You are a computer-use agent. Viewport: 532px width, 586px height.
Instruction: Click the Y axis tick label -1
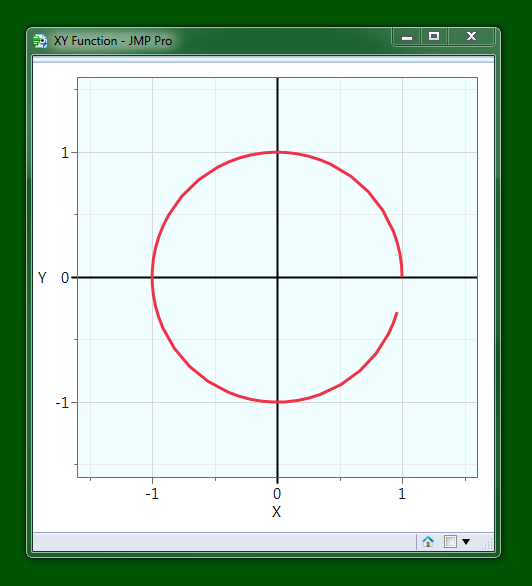[62, 403]
